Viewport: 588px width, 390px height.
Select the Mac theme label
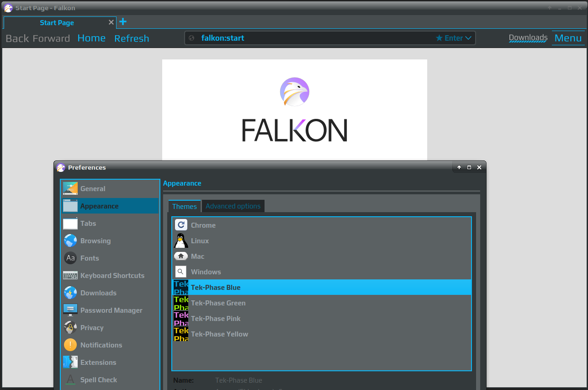tap(198, 256)
